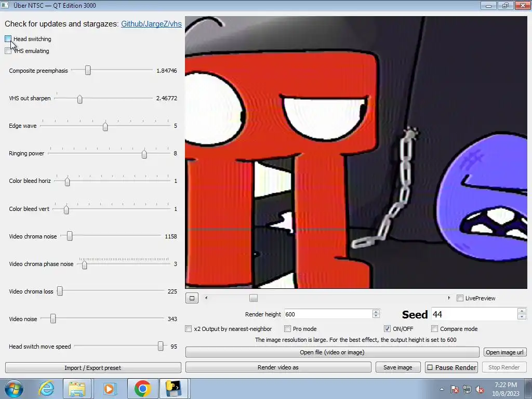The height and width of the screenshot is (399, 532).
Task: Decrease Render height with the down arrow
Action: [x=376, y=316]
